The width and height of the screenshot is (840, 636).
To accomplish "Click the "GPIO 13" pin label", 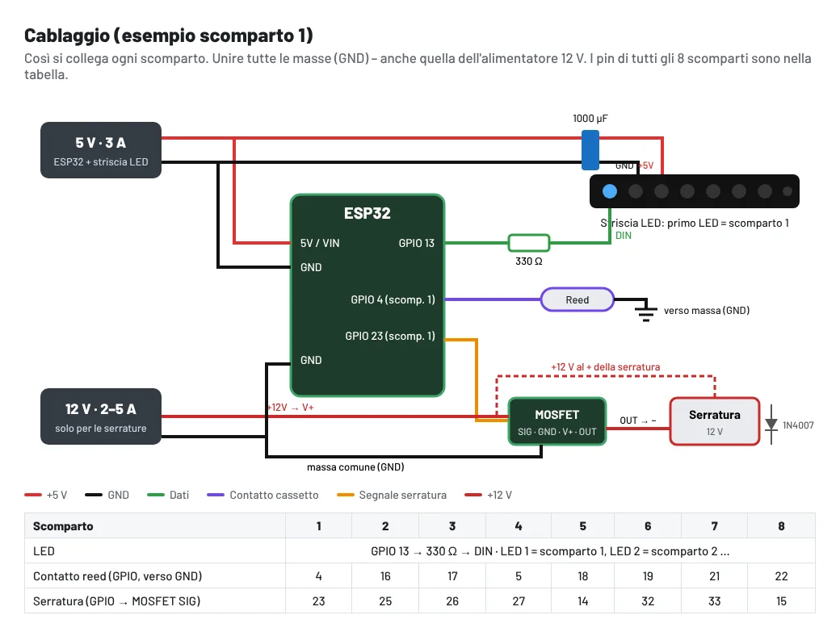I will coord(416,243).
